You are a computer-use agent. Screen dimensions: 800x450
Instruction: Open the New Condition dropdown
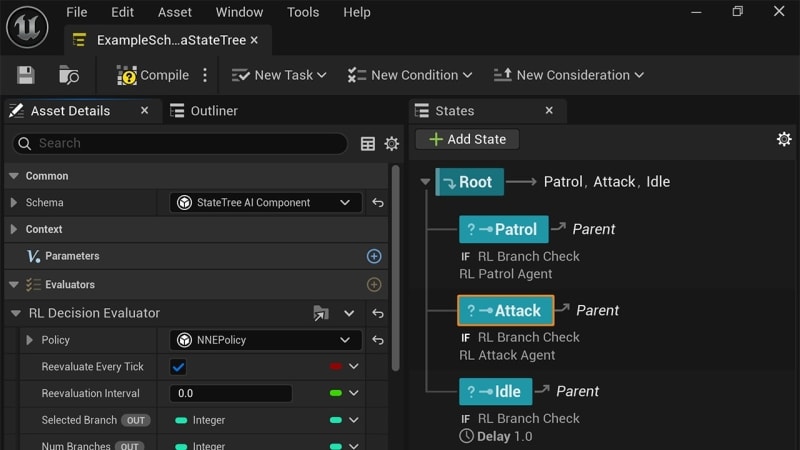(x=410, y=75)
